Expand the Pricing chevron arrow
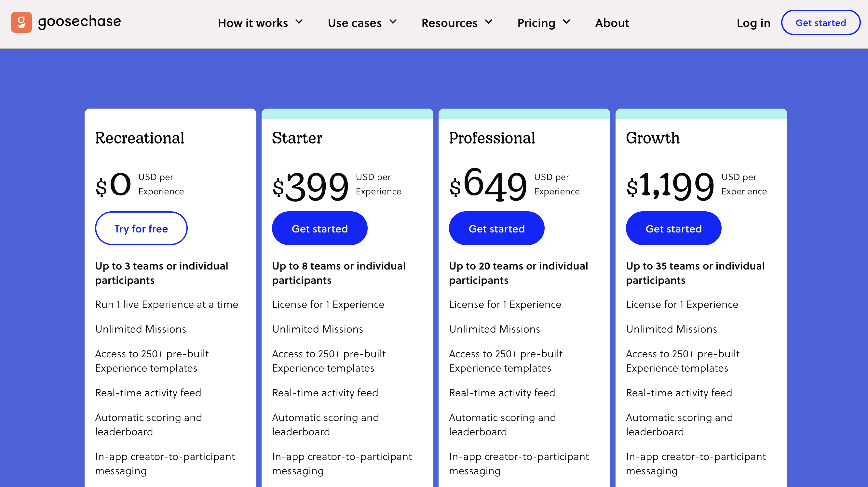This screenshot has width=868, height=487. pyautogui.click(x=566, y=22)
